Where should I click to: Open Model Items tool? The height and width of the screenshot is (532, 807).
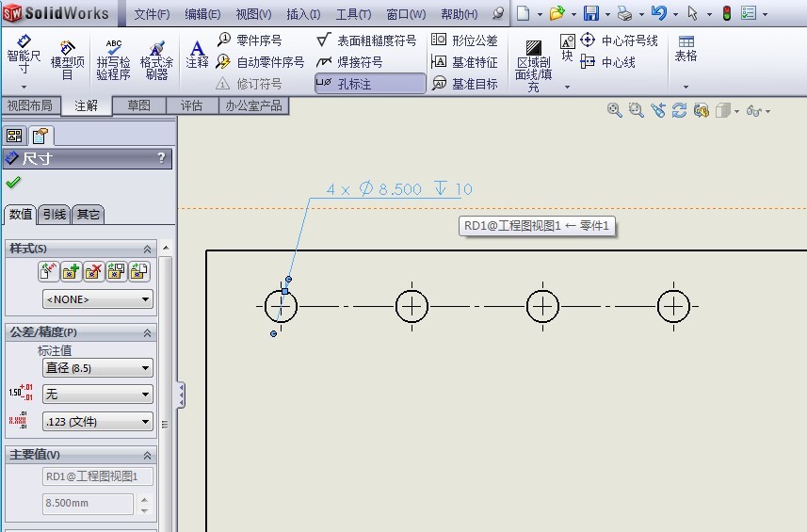coord(68,60)
